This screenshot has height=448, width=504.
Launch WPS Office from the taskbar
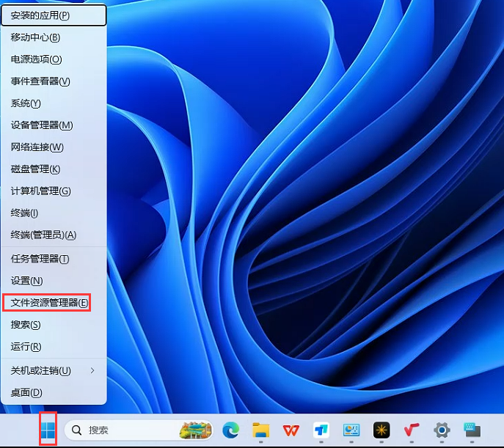pos(291,430)
